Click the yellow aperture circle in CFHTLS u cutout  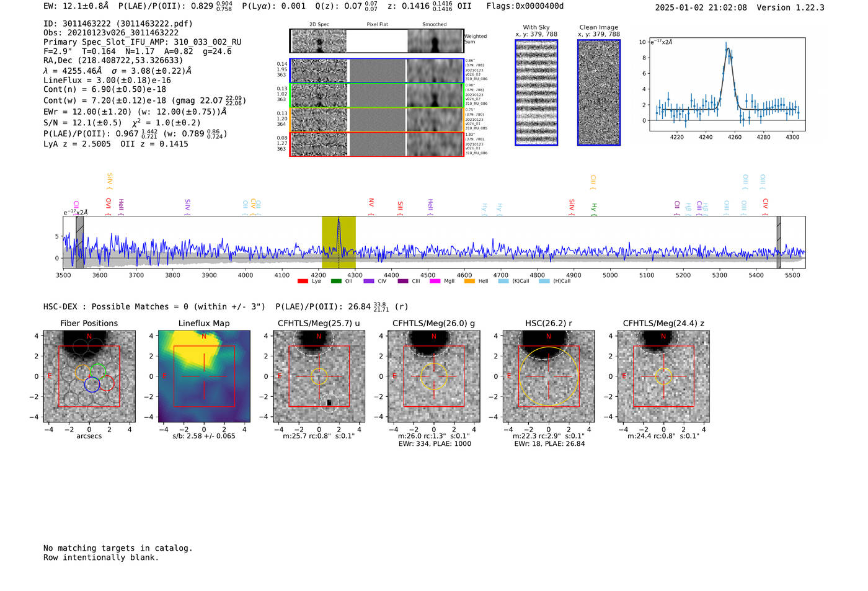click(319, 376)
